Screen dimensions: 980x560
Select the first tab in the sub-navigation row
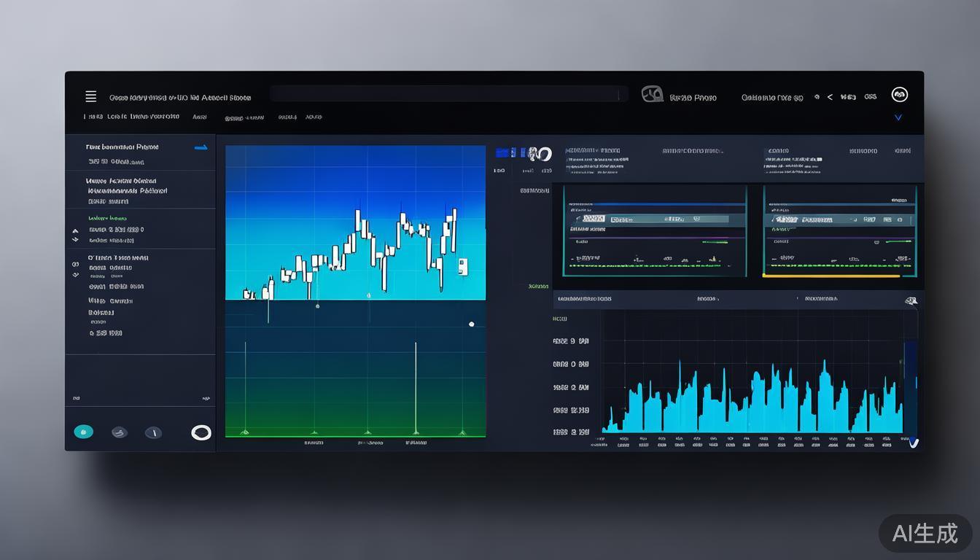tap(93, 117)
